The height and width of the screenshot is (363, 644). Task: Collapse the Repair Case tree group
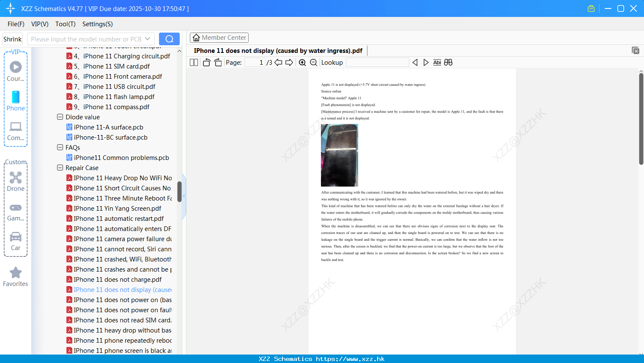tap(60, 168)
